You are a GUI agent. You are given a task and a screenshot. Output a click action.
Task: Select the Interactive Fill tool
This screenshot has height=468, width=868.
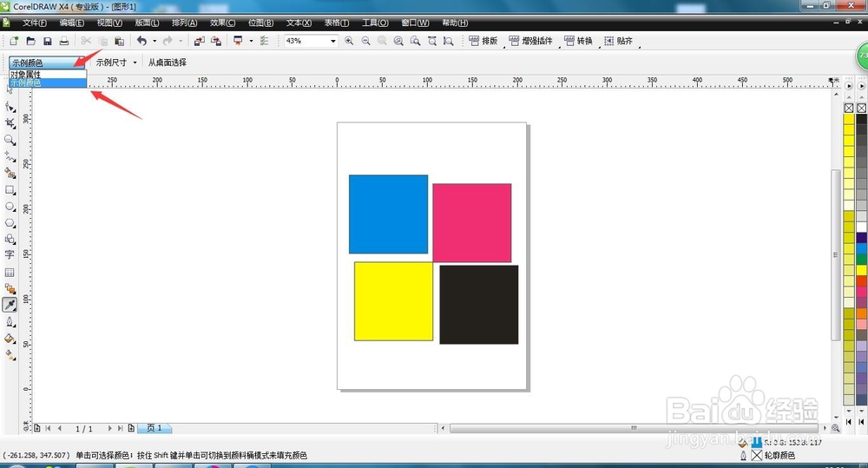click(x=10, y=355)
